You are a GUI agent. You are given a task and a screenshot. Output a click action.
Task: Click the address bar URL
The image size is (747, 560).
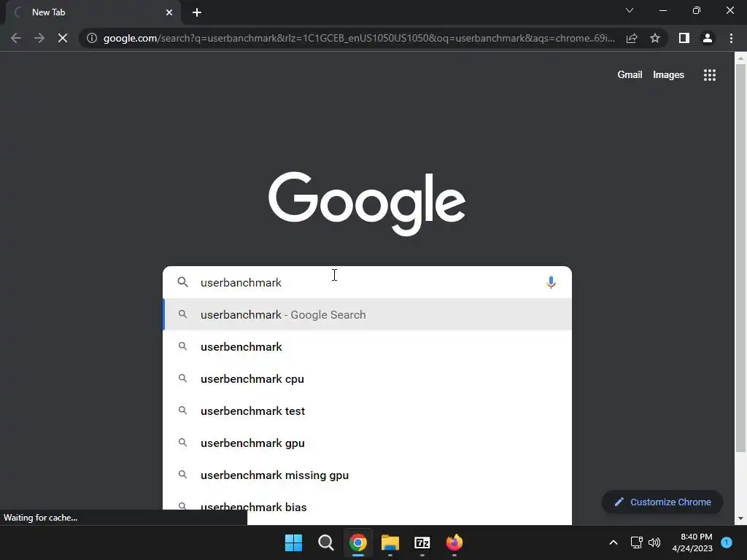click(359, 38)
